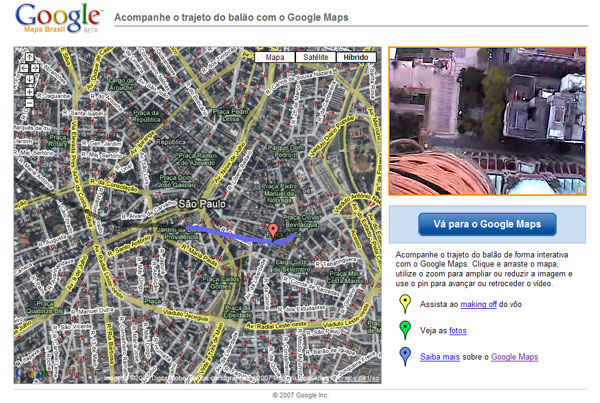
Task: Click the Largo Sete de Setembro label
Action: (290, 266)
